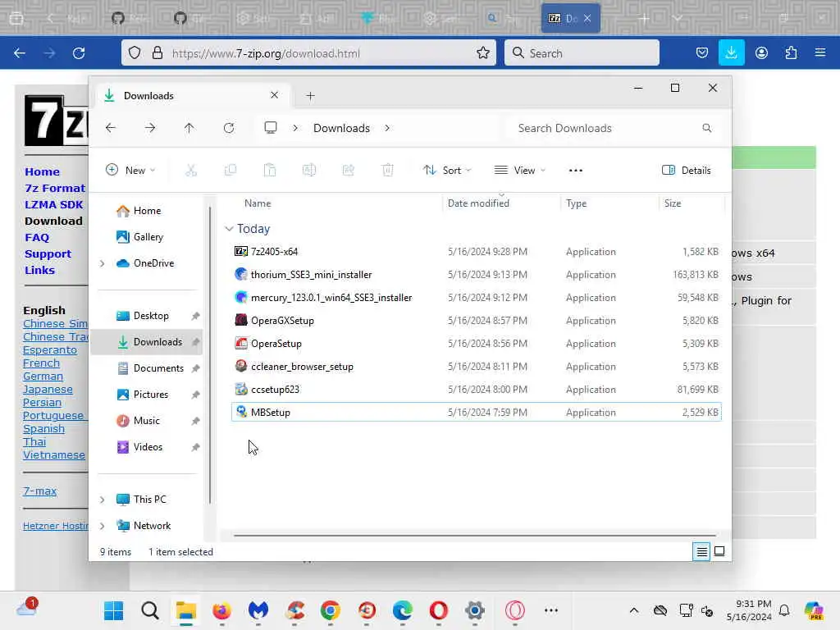840x630 pixels.
Task: Click the Cut scissors icon in Explorer toolbar
Action: (x=190, y=171)
